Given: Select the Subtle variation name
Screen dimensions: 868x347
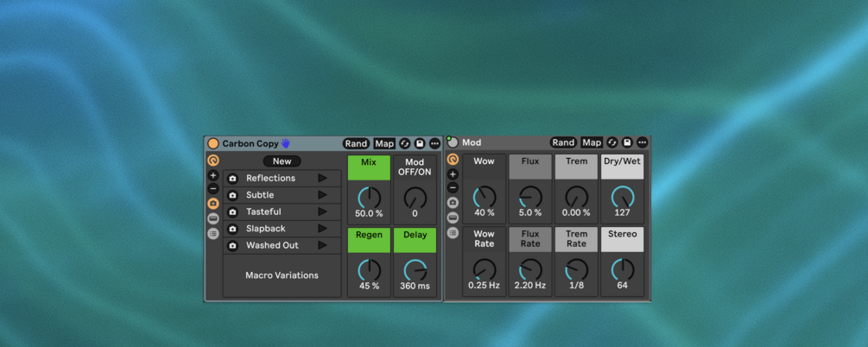Looking at the screenshot, I should [260, 195].
